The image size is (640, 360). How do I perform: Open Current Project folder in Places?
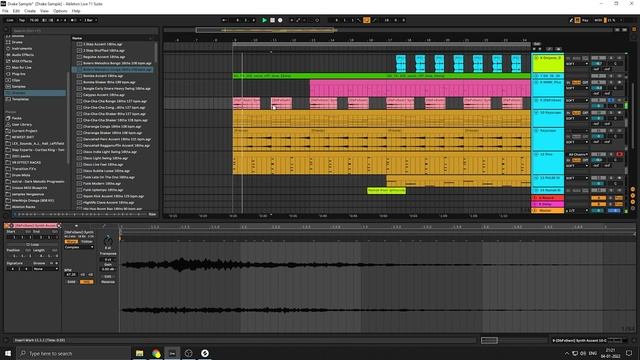pyautogui.click(x=24, y=131)
